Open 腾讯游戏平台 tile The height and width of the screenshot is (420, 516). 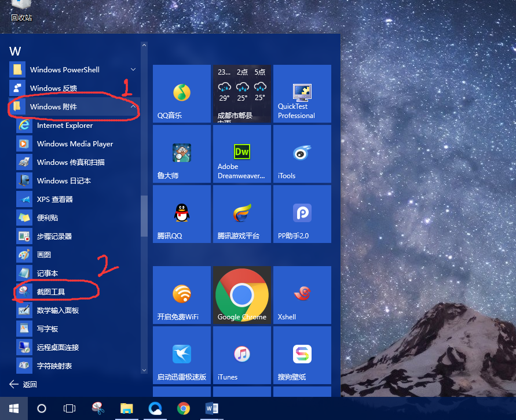tap(242, 214)
